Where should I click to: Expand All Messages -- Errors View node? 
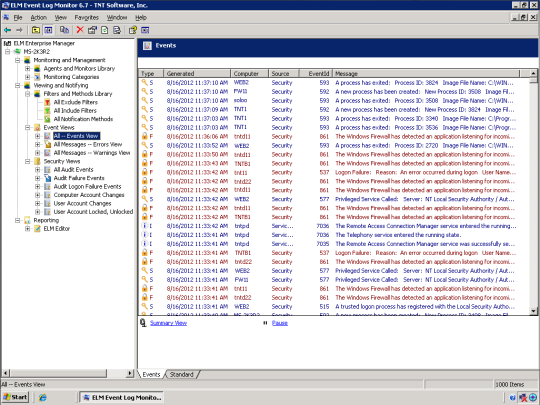[38, 144]
